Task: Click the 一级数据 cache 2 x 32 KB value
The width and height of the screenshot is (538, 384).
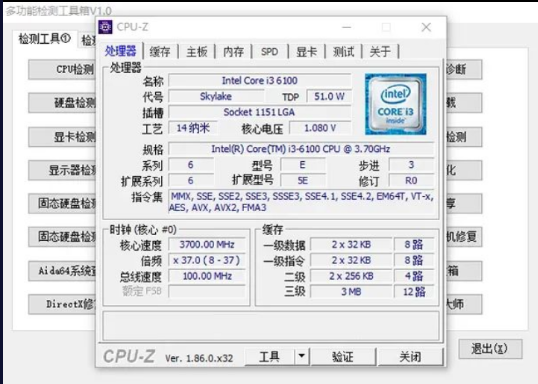Action: (351, 245)
